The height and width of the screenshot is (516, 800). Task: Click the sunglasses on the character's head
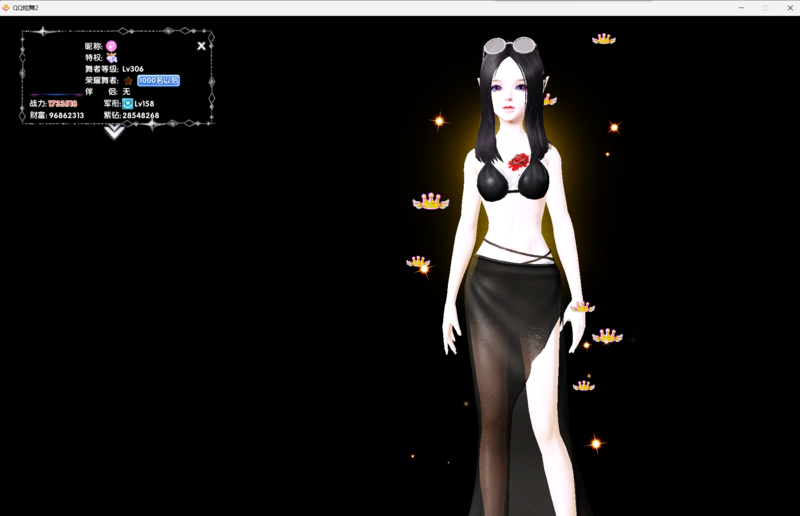tap(510, 45)
